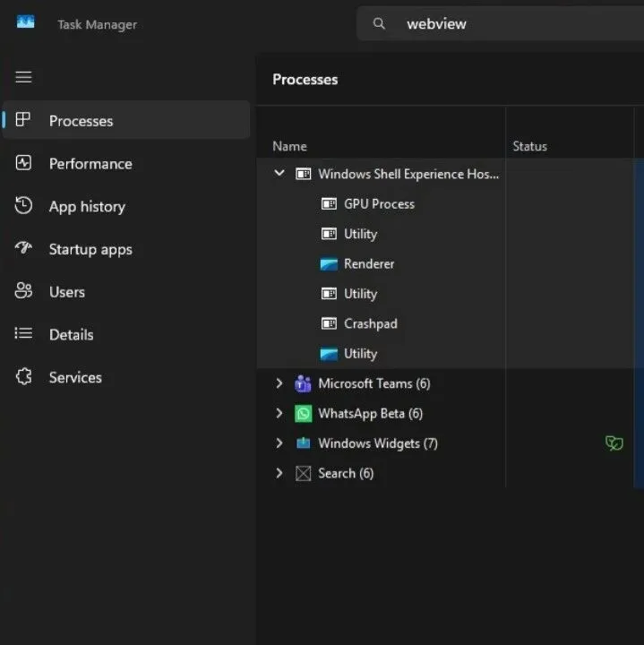The height and width of the screenshot is (645, 644).
Task: Open the hamburger navigation menu
Action: tap(23, 77)
